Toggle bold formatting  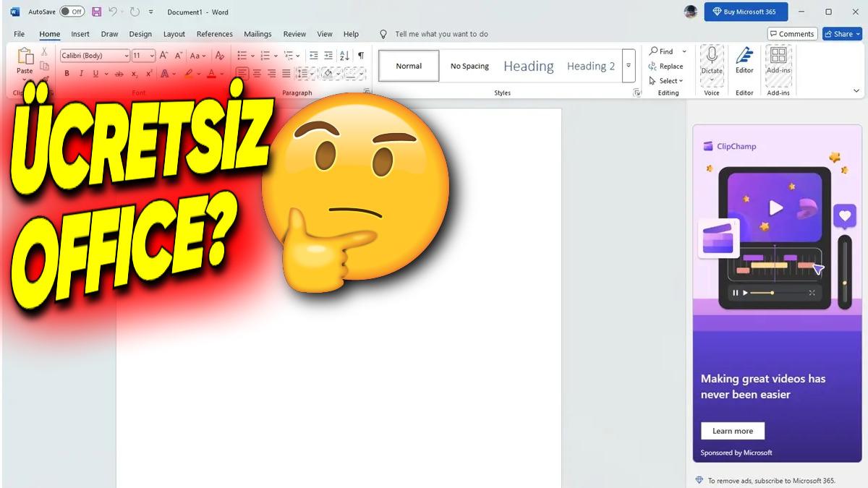67,74
